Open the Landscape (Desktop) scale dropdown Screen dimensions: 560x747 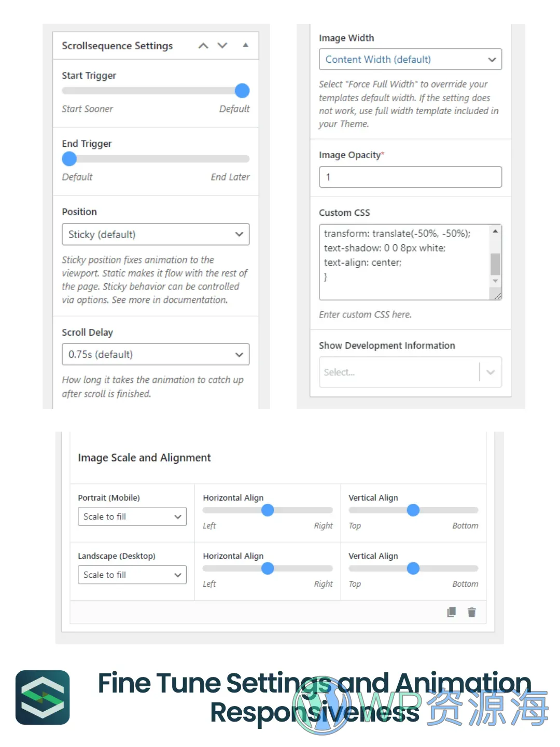(x=132, y=575)
